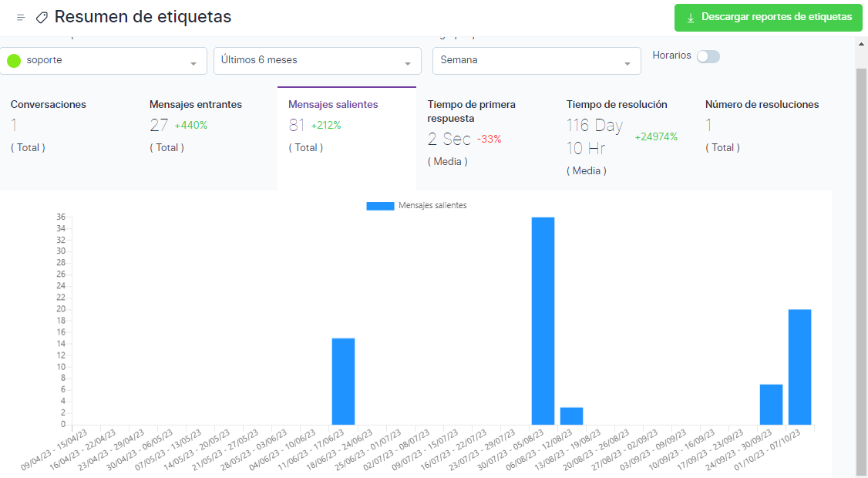868x478 pixels.
Task: Click Descargar reportes de etiquetas button
Action: 768,17
